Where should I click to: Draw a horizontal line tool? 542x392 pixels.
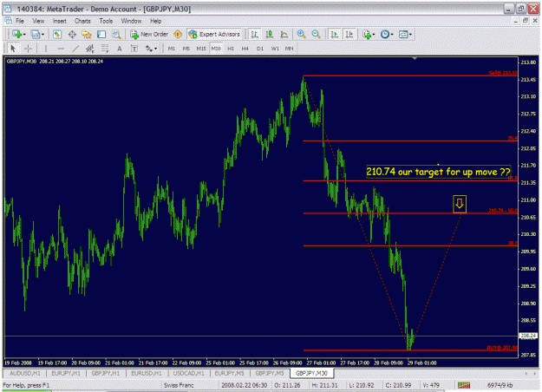[61, 49]
